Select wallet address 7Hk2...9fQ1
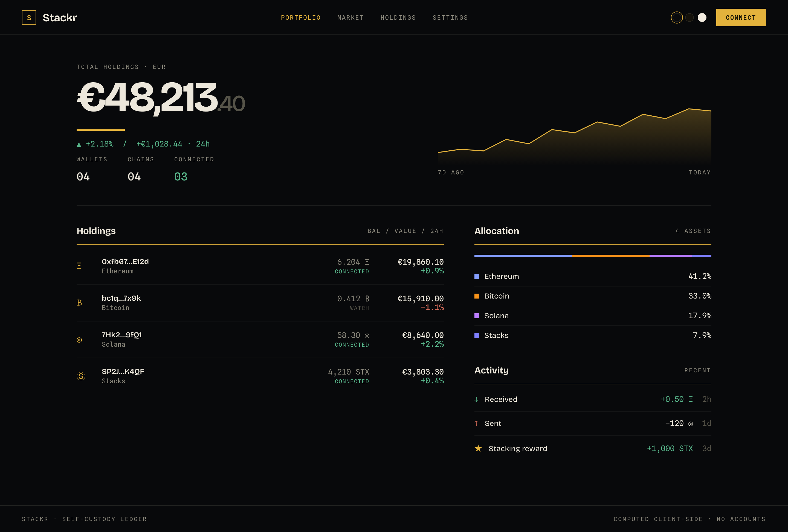This screenshot has width=788, height=532. [x=122, y=335]
